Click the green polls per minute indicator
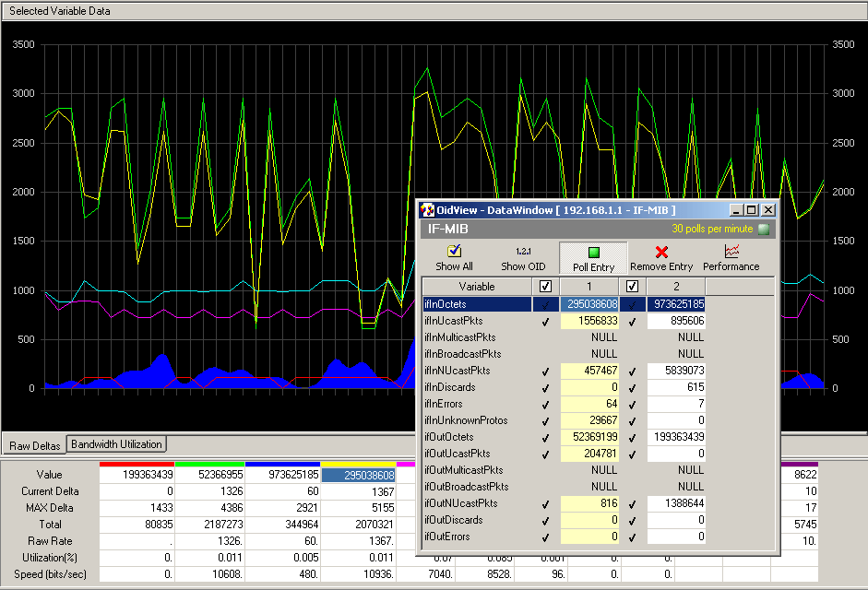This screenshot has height=590, width=868. pos(763,229)
